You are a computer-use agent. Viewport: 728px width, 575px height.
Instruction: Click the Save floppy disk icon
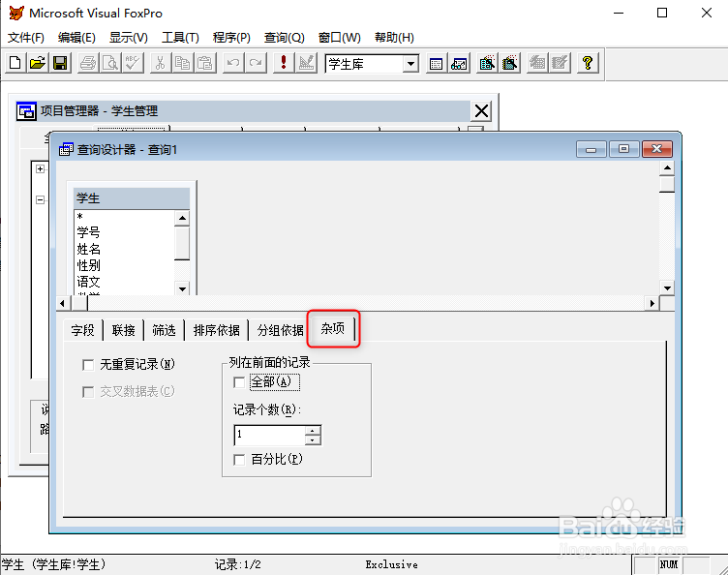pyautogui.click(x=60, y=63)
